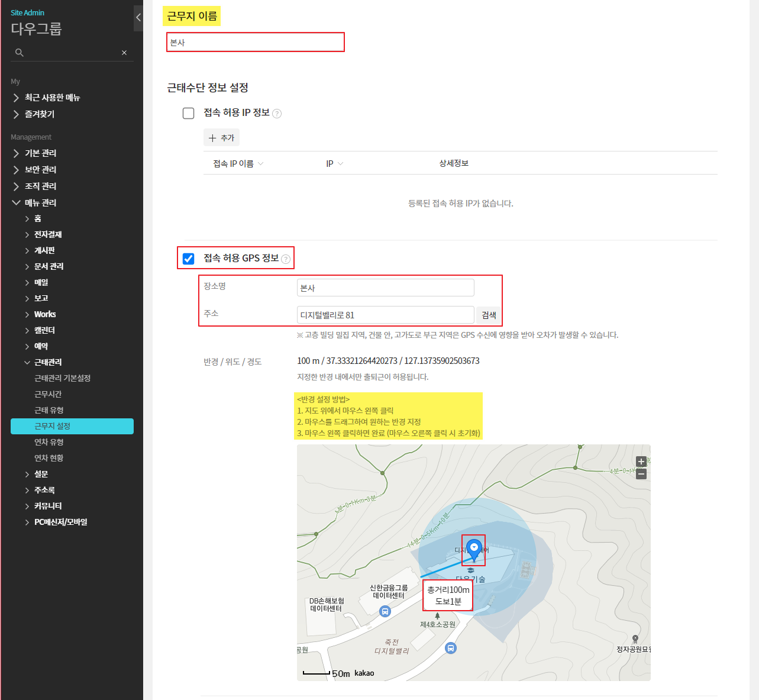Select 연차 현황 in the sidebar

[49, 458]
